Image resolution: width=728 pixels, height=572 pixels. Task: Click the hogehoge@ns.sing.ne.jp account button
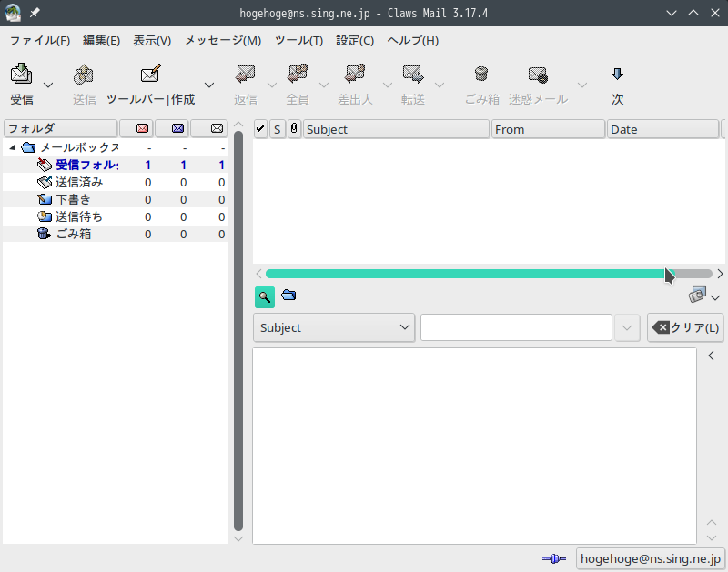pyautogui.click(x=650, y=558)
